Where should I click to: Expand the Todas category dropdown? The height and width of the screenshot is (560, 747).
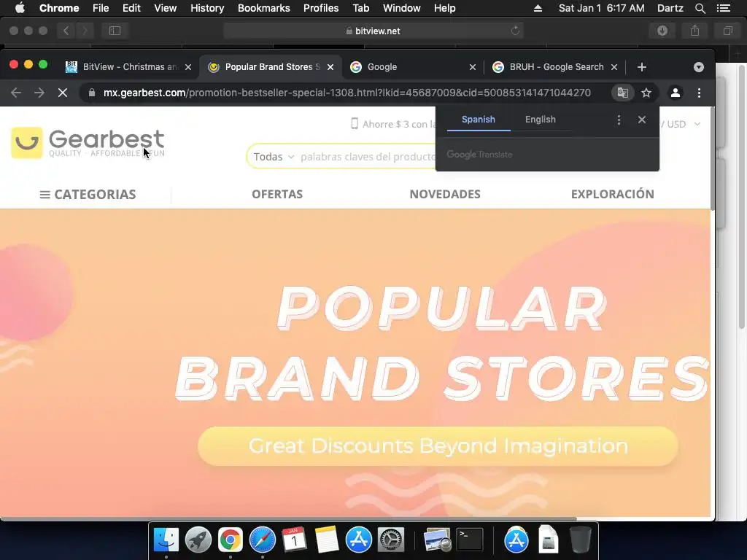pyautogui.click(x=274, y=157)
